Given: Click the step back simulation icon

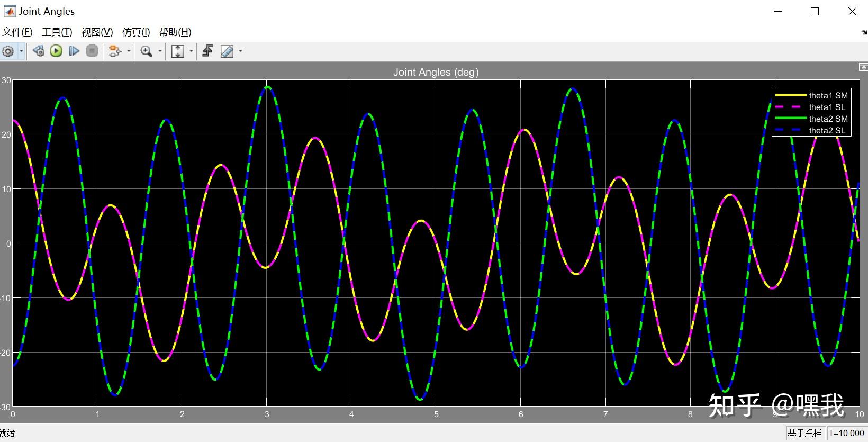Looking at the screenshot, I should pyautogui.click(x=39, y=51).
